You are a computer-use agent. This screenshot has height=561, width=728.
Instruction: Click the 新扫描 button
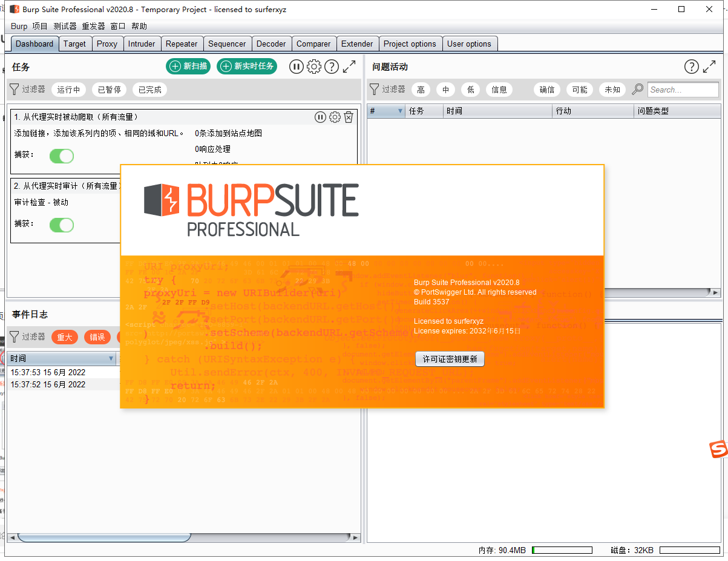[188, 66]
